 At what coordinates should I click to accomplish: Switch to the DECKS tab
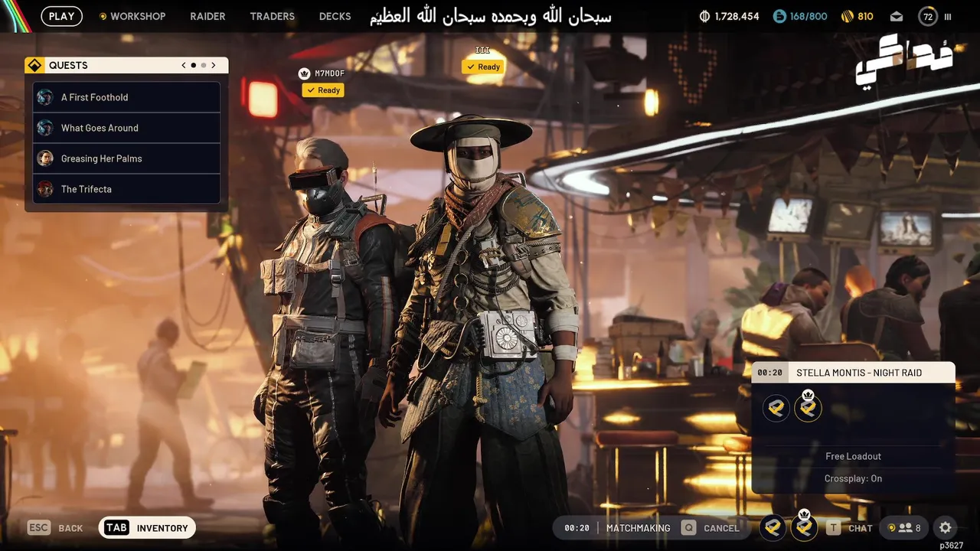click(335, 16)
